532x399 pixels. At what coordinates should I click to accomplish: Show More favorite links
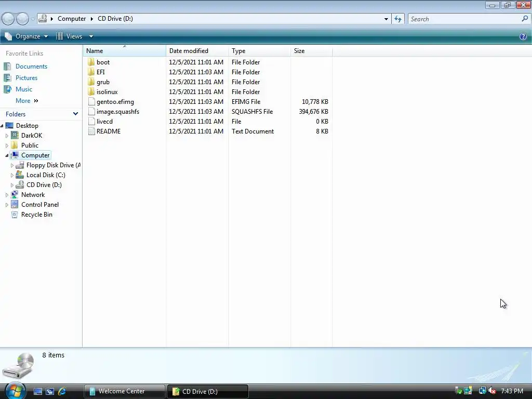pos(27,101)
